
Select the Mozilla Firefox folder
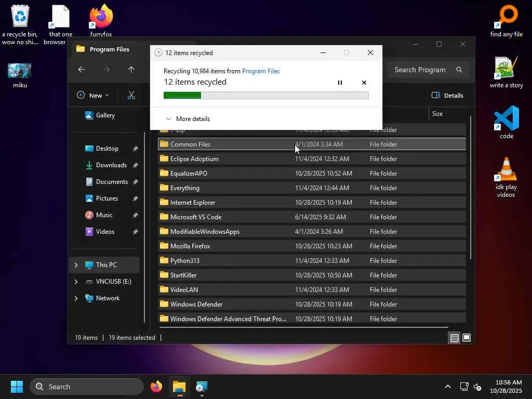[312, 246]
